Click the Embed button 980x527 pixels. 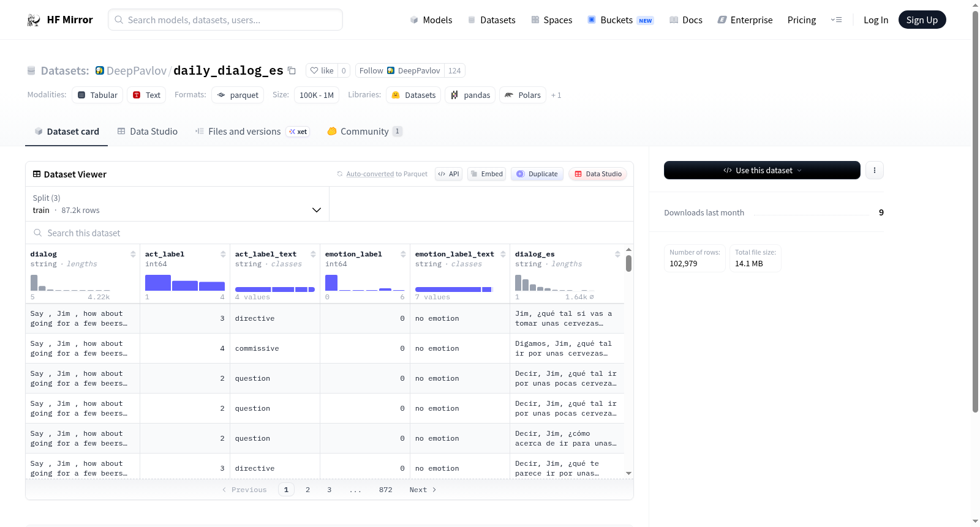click(x=486, y=174)
